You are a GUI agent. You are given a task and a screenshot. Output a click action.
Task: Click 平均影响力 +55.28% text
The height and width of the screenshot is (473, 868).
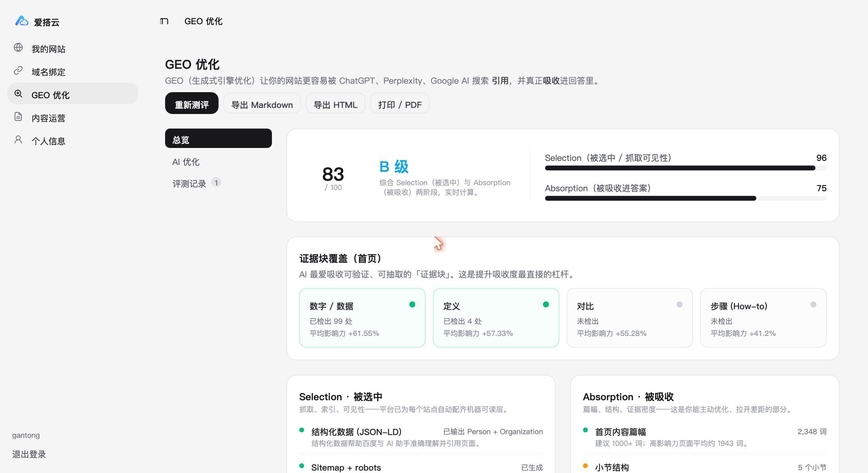point(611,333)
